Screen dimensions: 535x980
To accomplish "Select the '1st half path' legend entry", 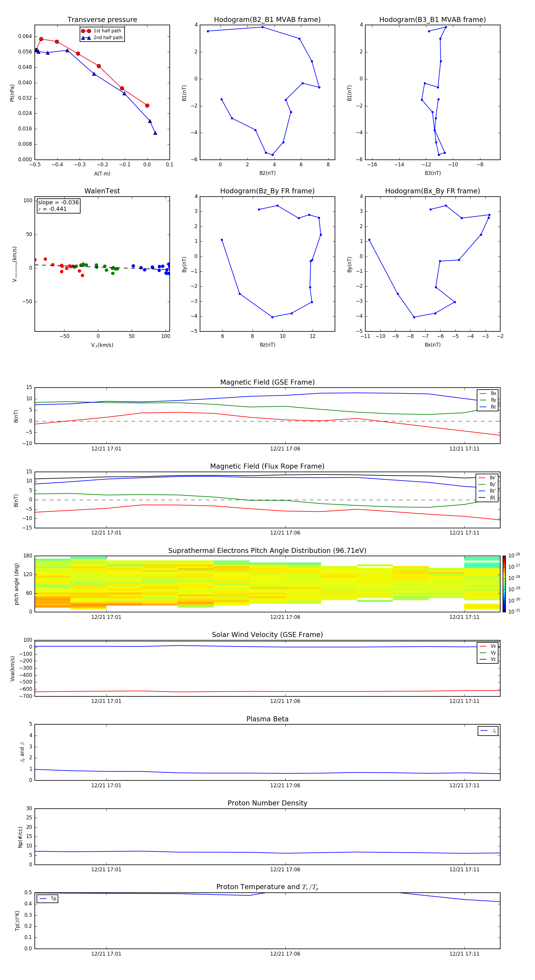I will [x=101, y=31].
